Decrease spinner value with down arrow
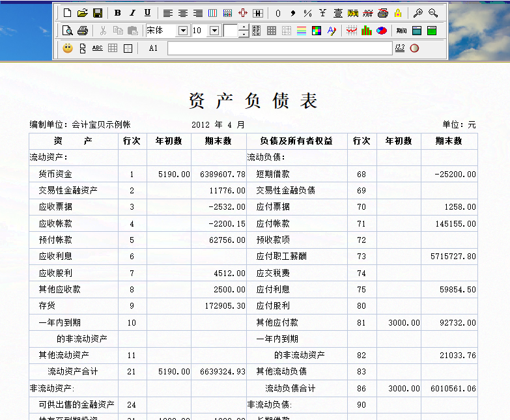This screenshot has width=510, height=420. [x=244, y=34]
